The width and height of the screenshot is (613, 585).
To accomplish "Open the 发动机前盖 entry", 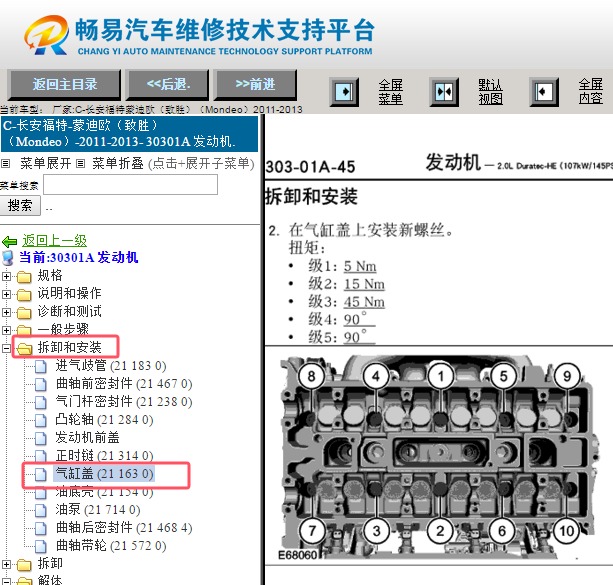I will tap(87, 438).
